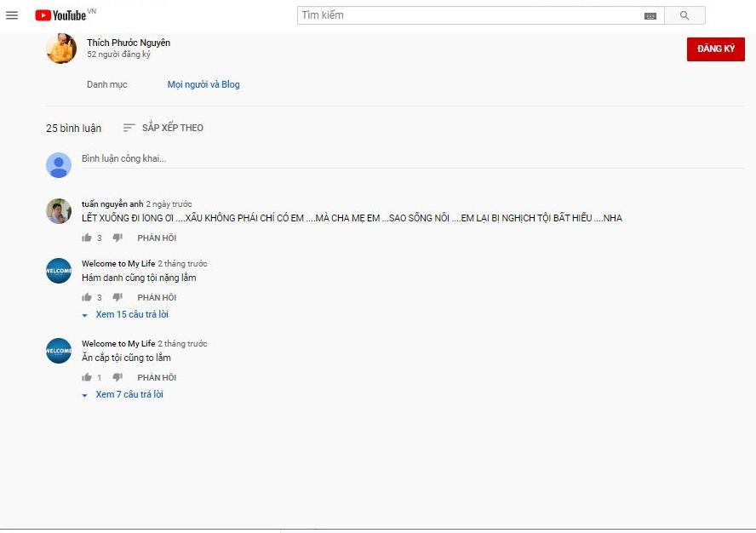Open the 'SẮP XẾP THEO' sort dropdown
This screenshot has height=533, width=756.
pyautogui.click(x=163, y=128)
